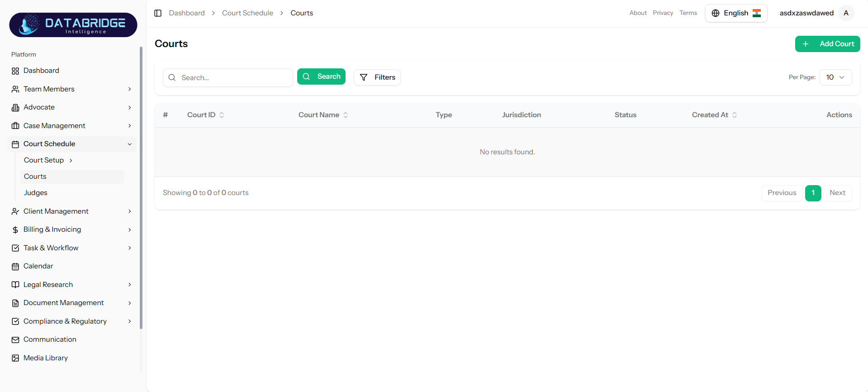Click the Compliance & Regulatory check icon
Image resolution: width=868 pixels, height=392 pixels.
15,321
